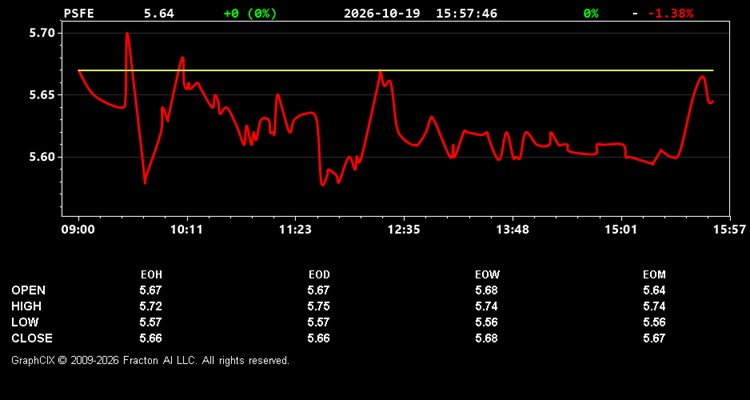Click the 10:11 time axis marker
Screen dimensions: 750x400
tap(187, 229)
